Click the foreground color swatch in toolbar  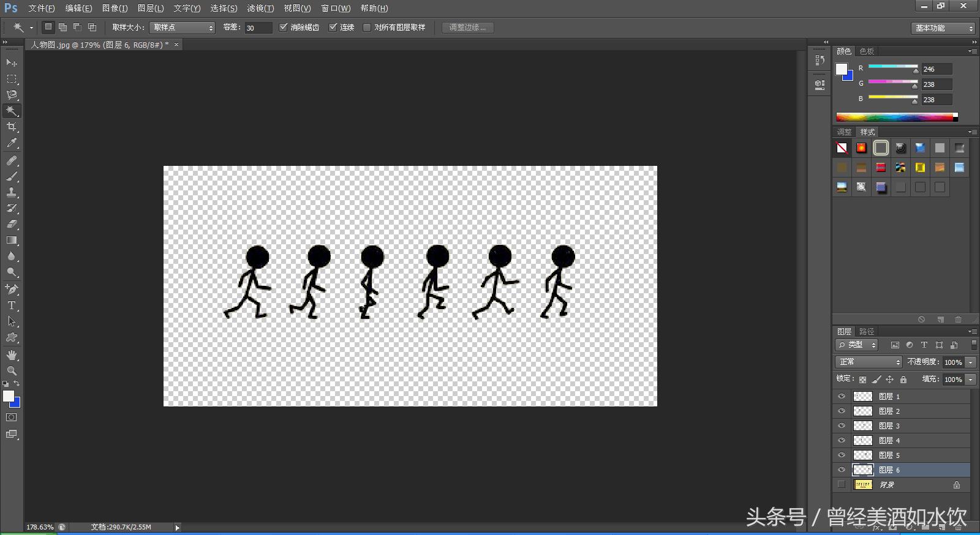point(8,396)
